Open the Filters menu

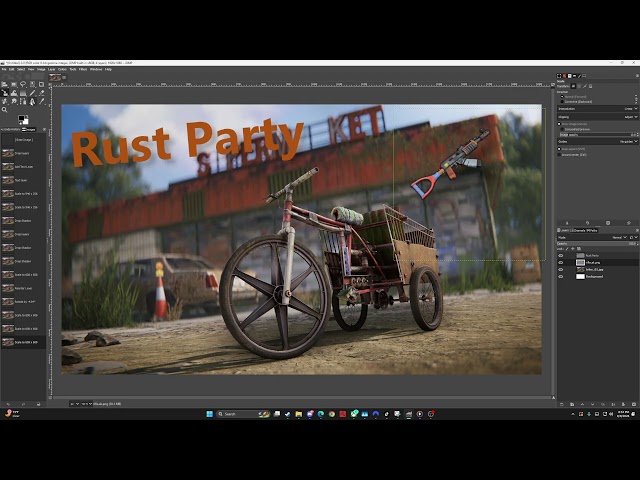click(x=83, y=69)
